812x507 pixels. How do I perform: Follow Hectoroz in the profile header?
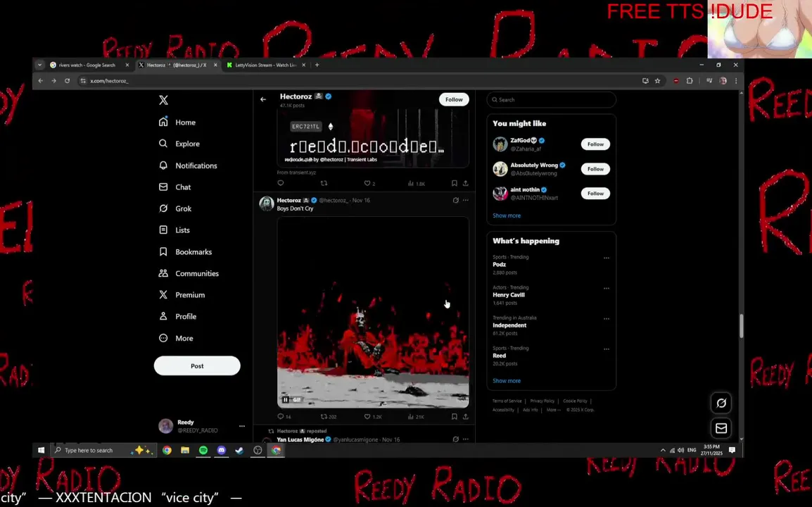click(x=454, y=99)
